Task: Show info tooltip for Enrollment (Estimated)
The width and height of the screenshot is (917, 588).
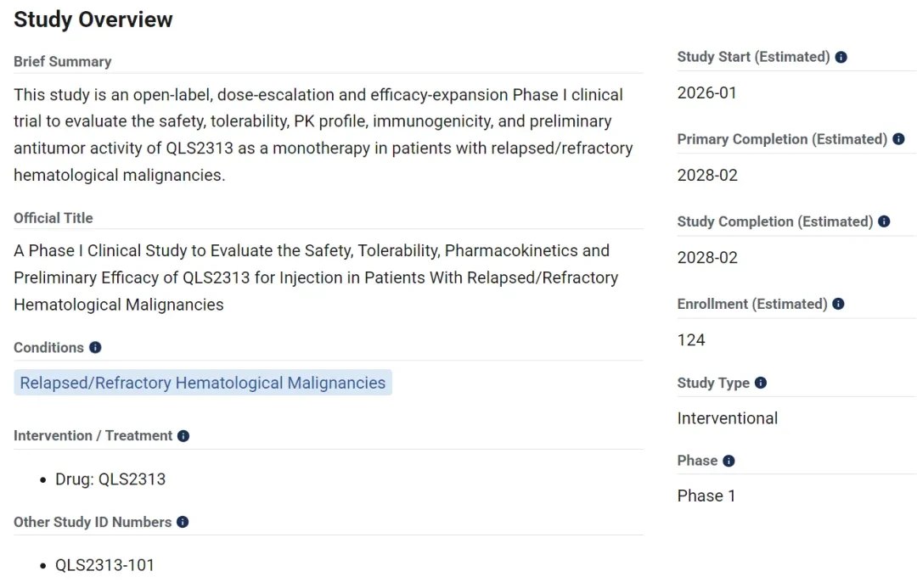Action: [838, 304]
